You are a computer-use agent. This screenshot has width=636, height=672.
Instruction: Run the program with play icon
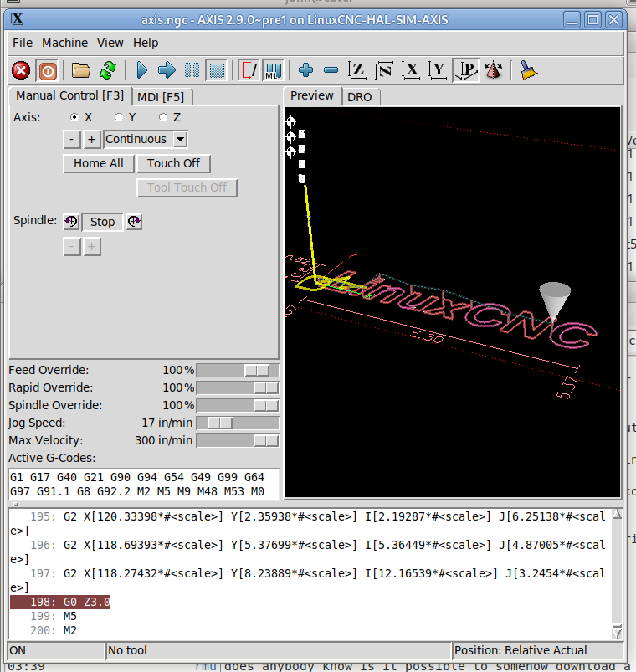[x=141, y=71]
